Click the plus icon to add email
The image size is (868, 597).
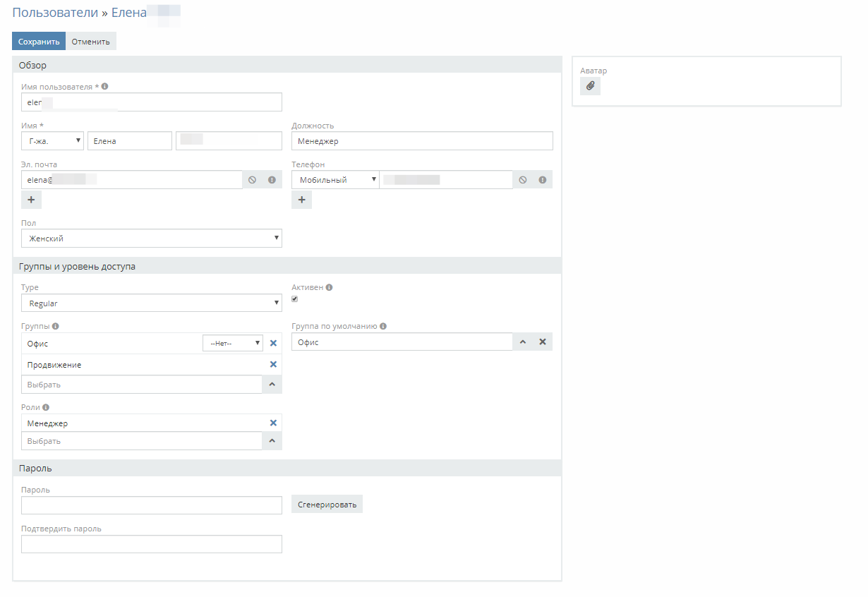(31, 200)
